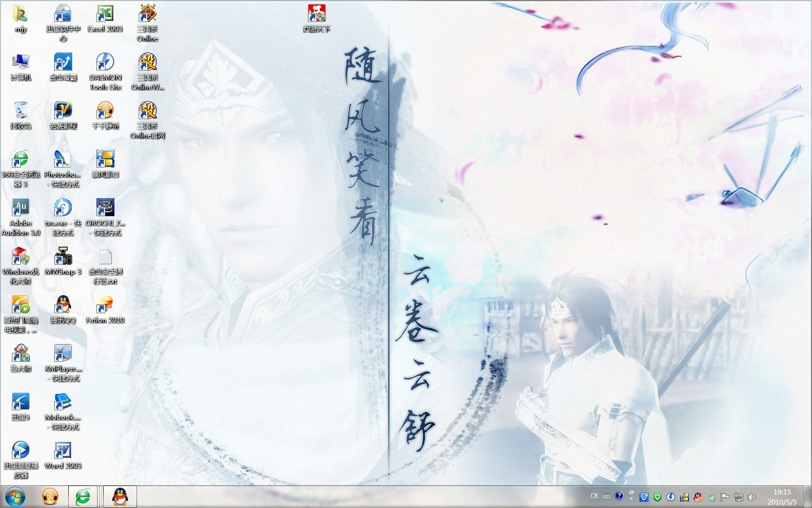Image resolution: width=812 pixels, height=508 pixels.
Task: Open Internet Explorer from the taskbar
Action: pyautogui.click(x=83, y=497)
